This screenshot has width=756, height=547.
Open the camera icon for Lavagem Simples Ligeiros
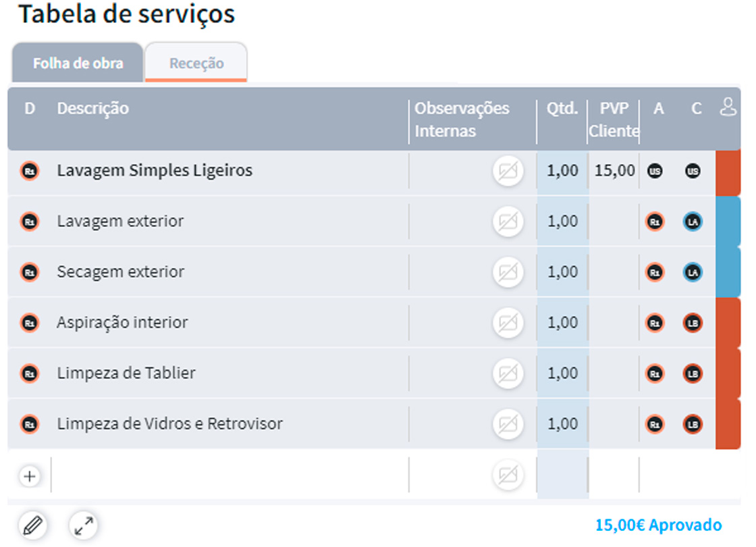click(x=508, y=171)
